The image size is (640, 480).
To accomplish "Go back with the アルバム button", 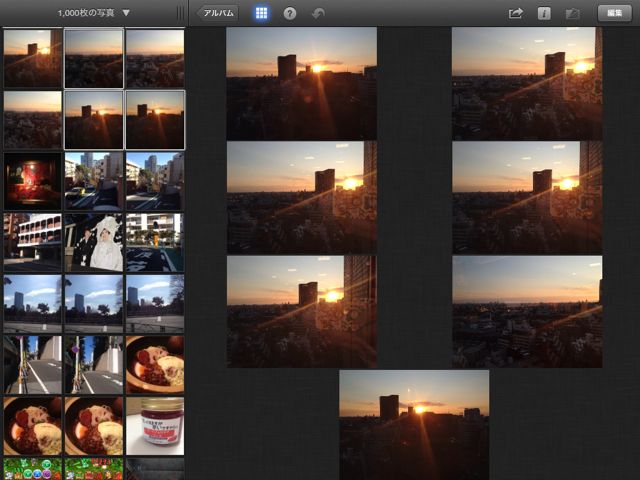I will tap(218, 13).
